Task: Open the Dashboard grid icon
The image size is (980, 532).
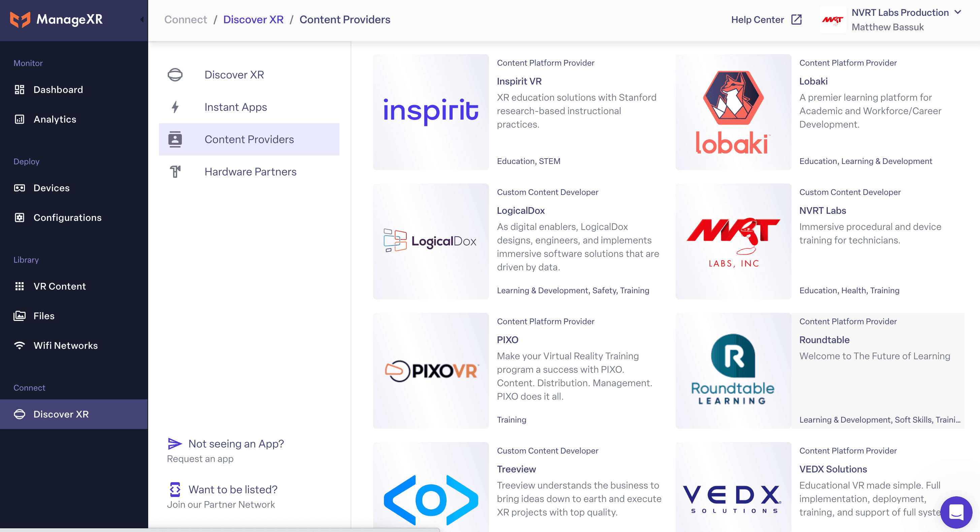Action: click(x=20, y=90)
